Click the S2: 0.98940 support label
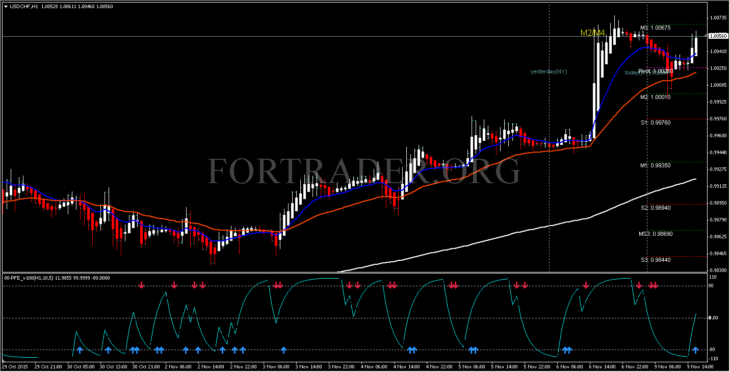Viewport: 730px width, 372px height. click(656, 208)
